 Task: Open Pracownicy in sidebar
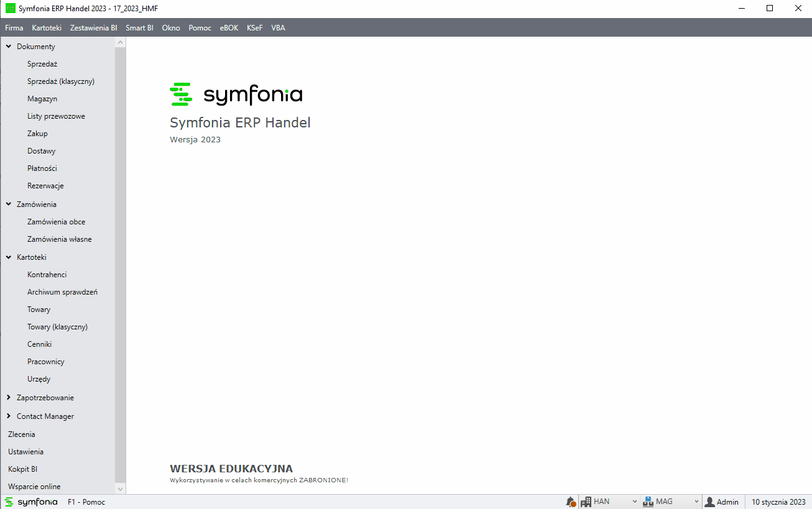point(46,362)
